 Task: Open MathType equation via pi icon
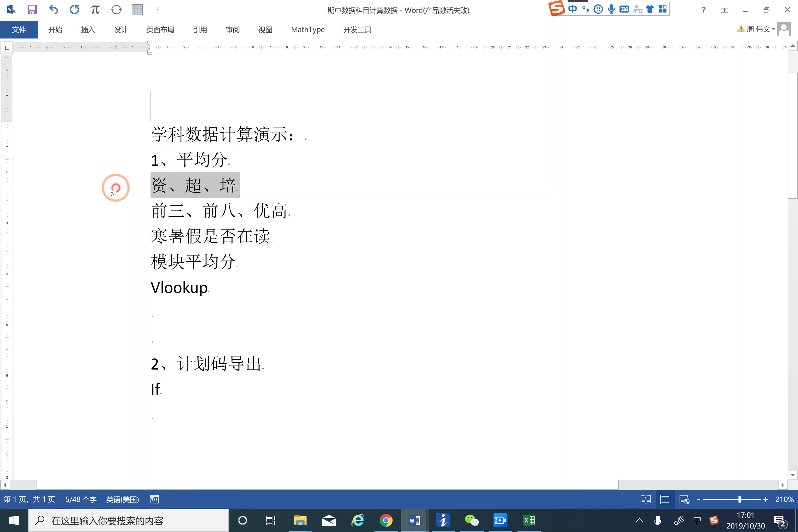(x=95, y=10)
